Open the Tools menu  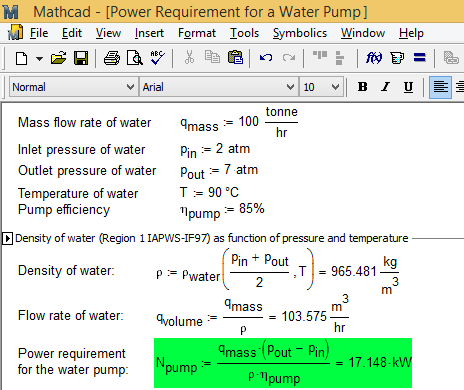[244, 33]
